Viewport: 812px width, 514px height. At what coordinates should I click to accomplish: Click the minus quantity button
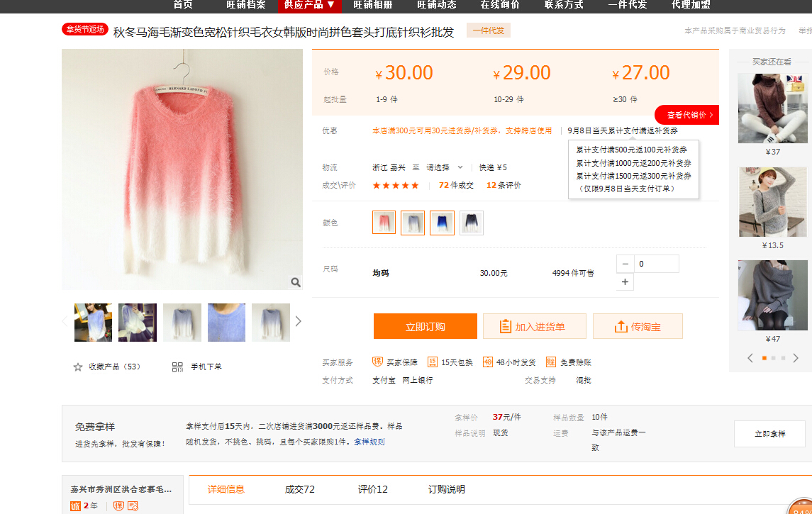625,264
